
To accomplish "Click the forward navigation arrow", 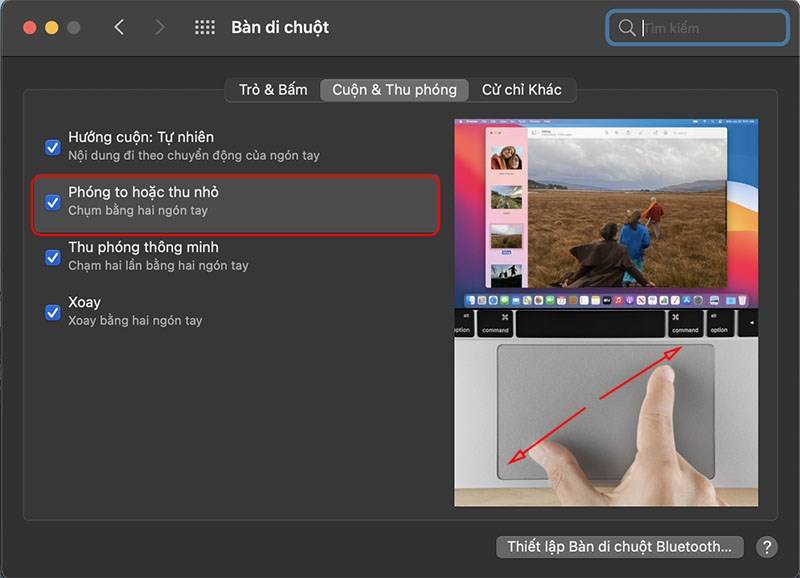I will [160, 28].
